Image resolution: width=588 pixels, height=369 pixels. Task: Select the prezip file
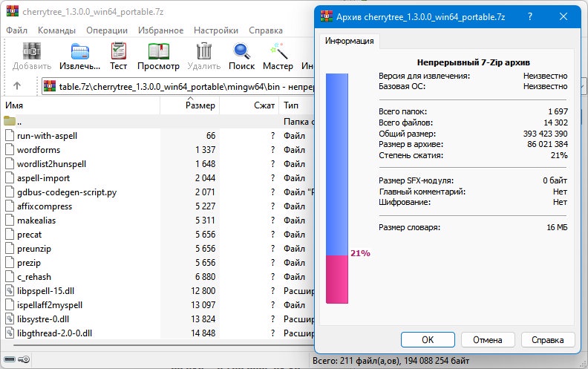28,263
